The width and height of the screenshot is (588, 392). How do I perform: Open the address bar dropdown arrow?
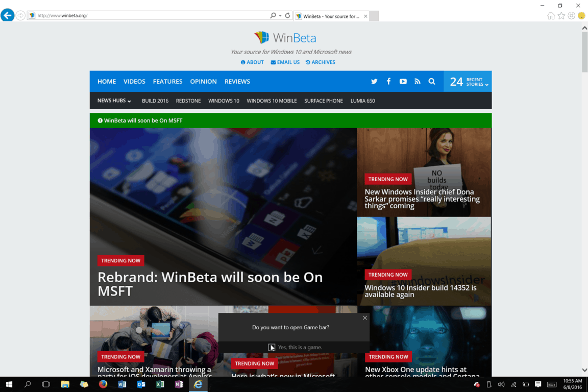281,16
